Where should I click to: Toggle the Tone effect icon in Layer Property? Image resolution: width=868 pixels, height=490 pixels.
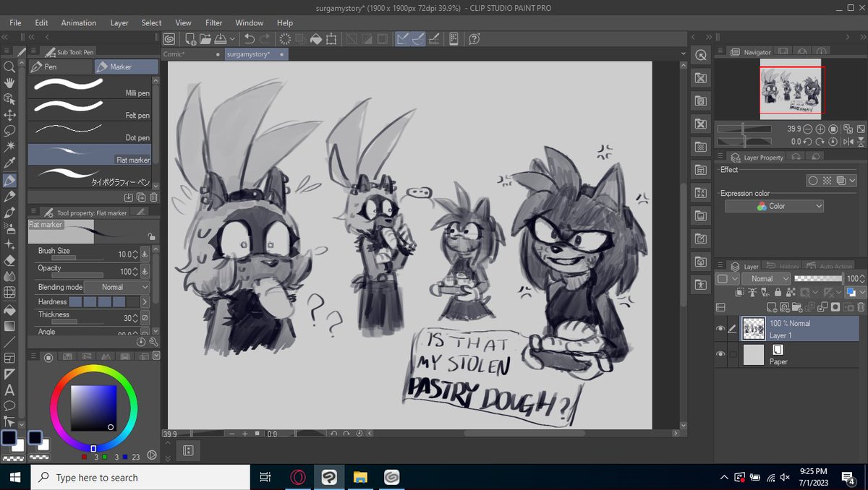pos(827,181)
